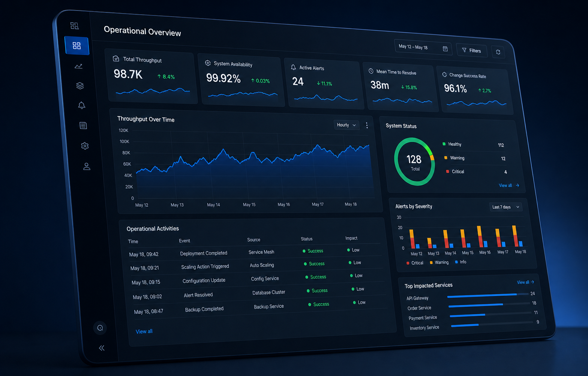
Task: Click the Service Mesh source cell
Action: point(261,252)
